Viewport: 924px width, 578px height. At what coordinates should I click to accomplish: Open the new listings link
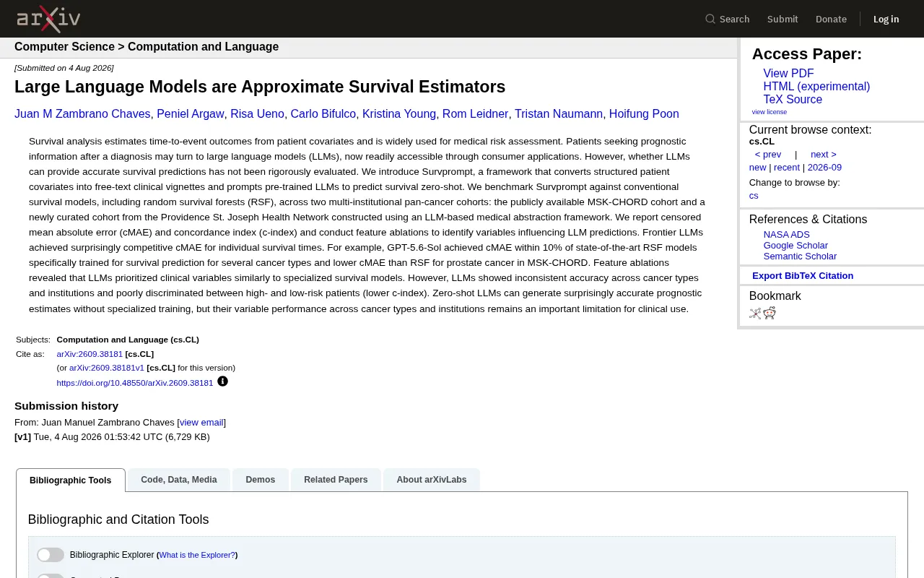758,168
